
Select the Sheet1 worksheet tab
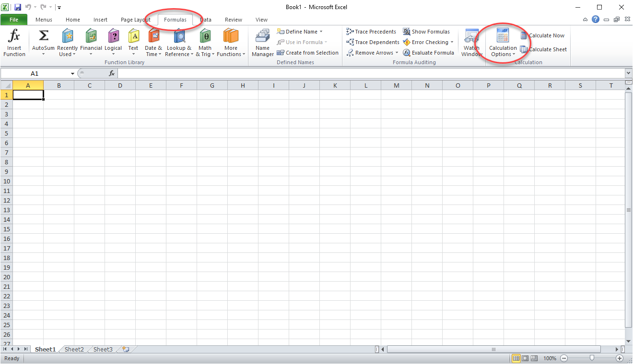[45, 349]
